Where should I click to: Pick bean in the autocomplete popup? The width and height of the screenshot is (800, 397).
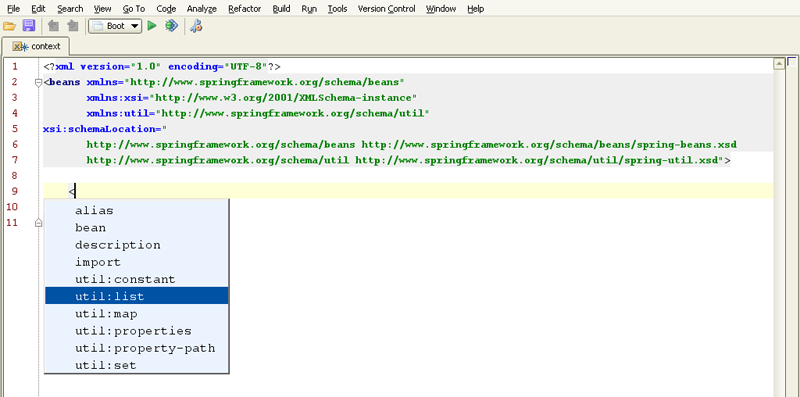coord(137,228)
